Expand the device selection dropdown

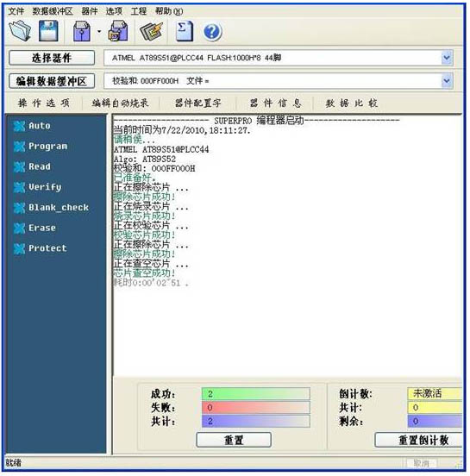tap(447, 58)
